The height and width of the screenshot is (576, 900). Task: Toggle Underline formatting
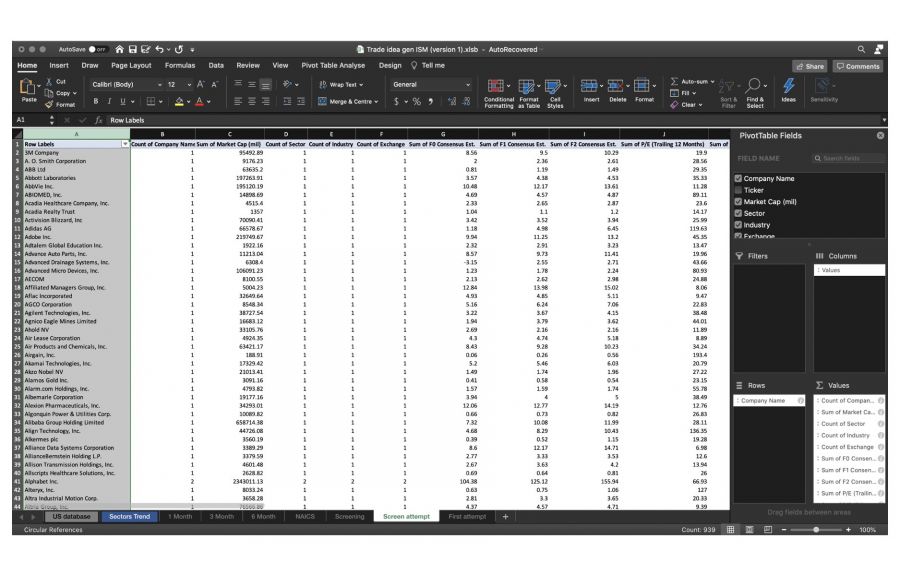123,102
